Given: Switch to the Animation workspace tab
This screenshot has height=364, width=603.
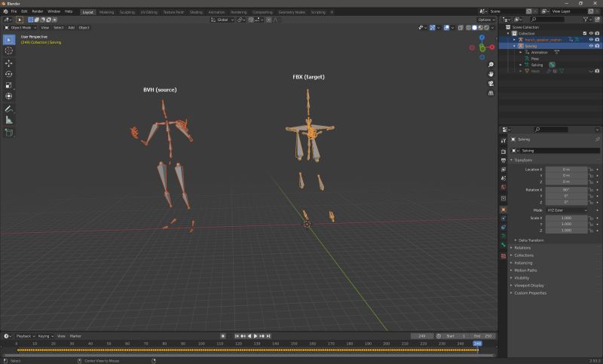Looking at the screenshot, I should click(216, 12).
